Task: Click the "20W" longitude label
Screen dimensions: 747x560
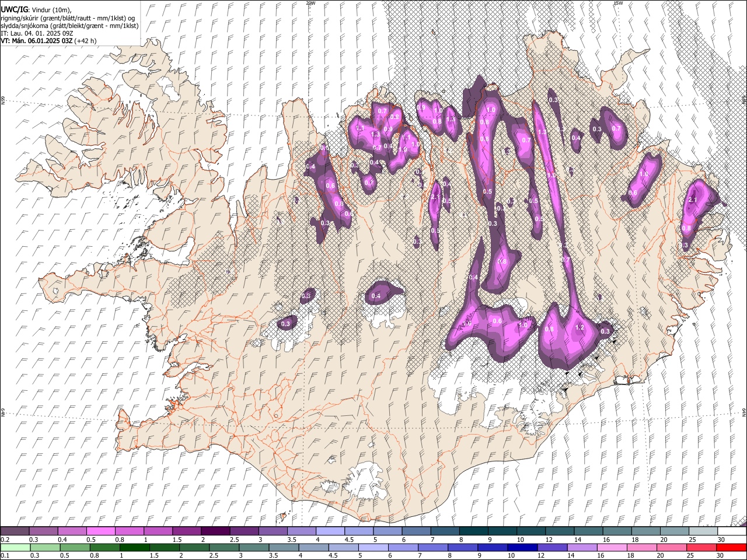Action: click(310, 3)
